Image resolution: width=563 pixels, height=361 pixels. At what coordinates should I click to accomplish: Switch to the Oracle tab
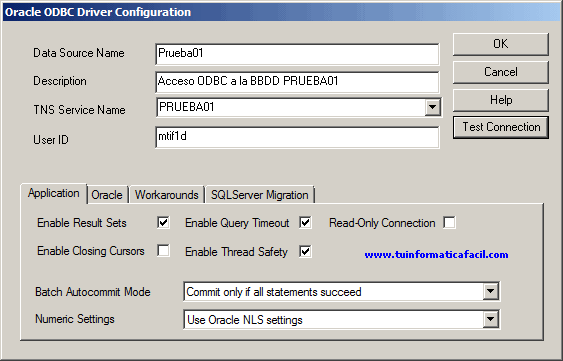click(107, 195)
